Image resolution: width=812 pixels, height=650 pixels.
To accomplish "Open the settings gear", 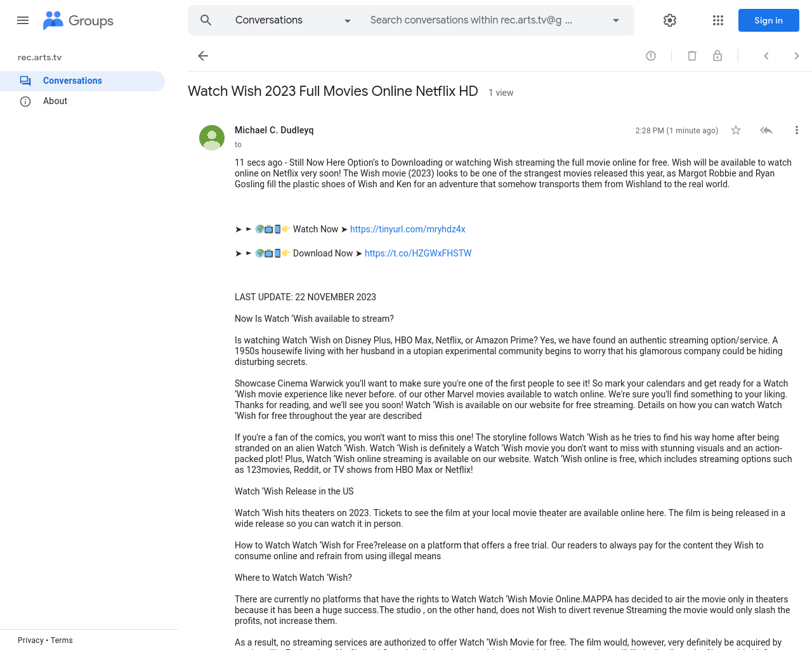I will [x=670, y=20].
